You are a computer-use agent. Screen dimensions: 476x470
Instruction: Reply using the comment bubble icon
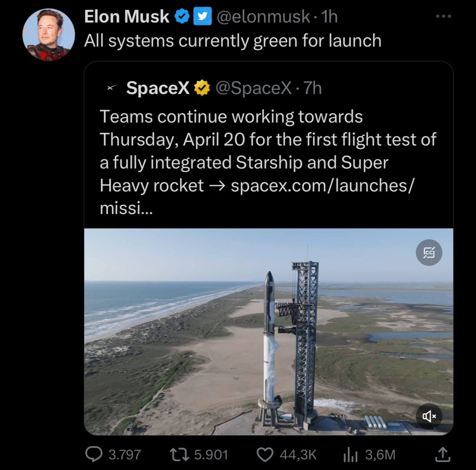coord(92,454)
